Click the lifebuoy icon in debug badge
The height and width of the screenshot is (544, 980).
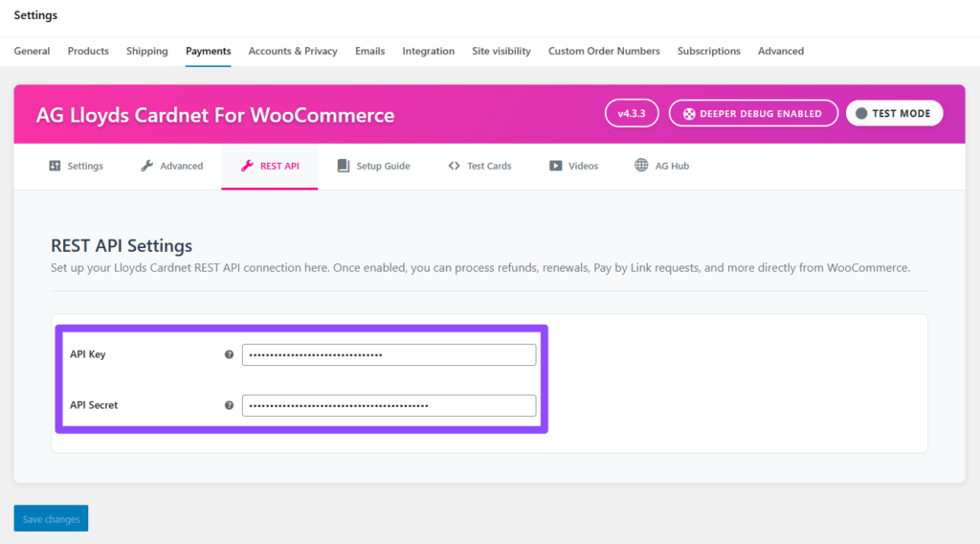pos(689,114)
